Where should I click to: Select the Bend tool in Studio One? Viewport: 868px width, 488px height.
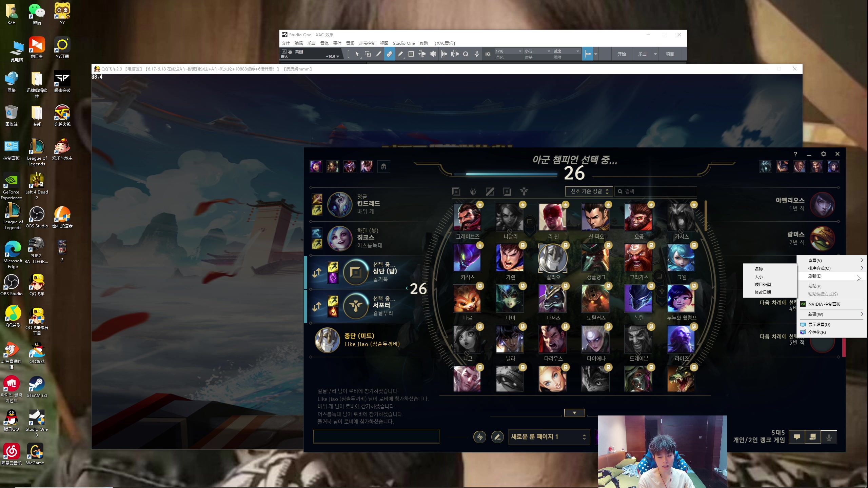(422, 54)
